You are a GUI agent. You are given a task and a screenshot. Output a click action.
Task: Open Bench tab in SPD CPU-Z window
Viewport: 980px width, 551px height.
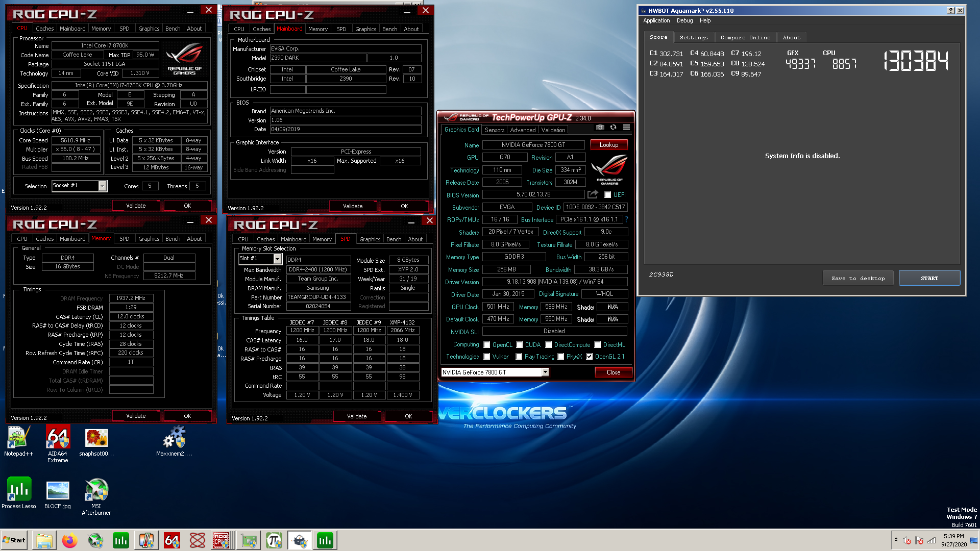[x=394, y=239]
